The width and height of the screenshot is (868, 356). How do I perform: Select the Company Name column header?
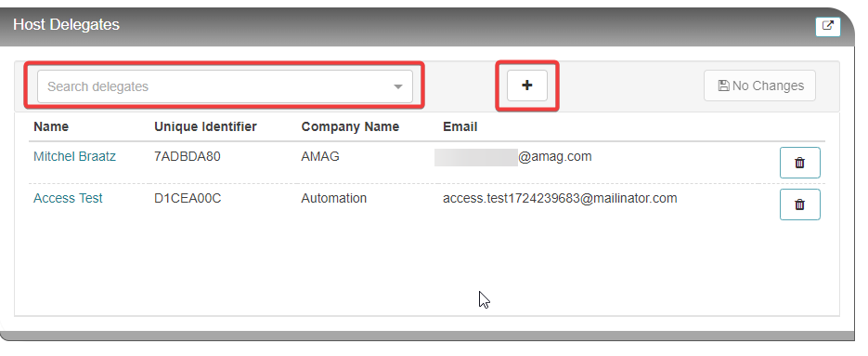click(x=350, y=126)
